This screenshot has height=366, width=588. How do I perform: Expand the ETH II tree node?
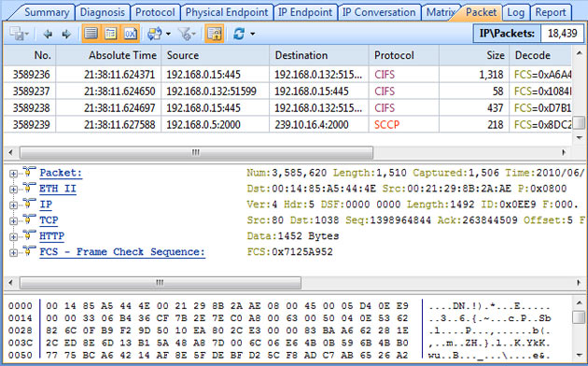tap(13, 190)
